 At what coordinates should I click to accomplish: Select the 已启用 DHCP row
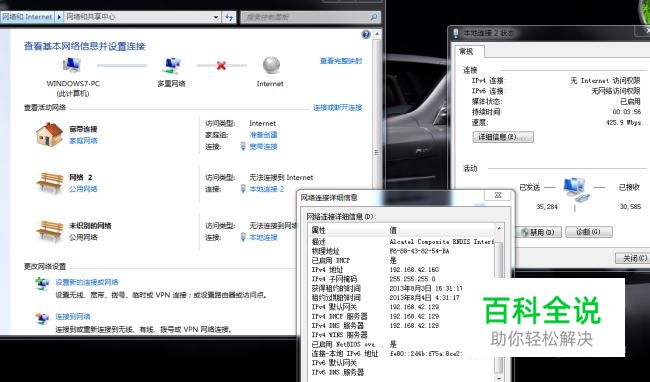coord(402,260)
